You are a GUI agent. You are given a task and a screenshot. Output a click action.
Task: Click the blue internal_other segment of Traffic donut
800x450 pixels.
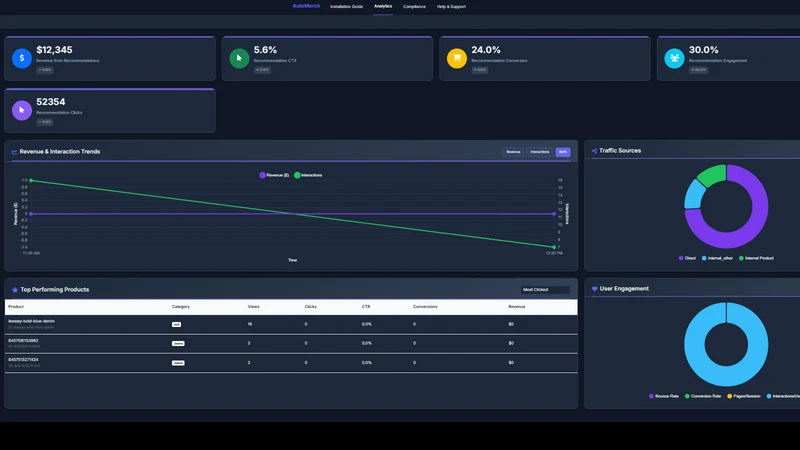(x=694, y=194)
